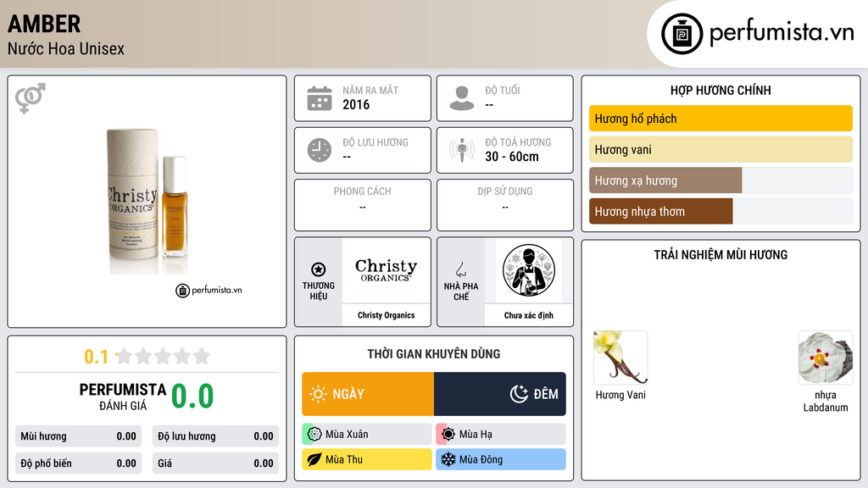Click the AMBER title heading
Image resolution: width=868 pixels, height=488 pixels.
pos(44,24)
